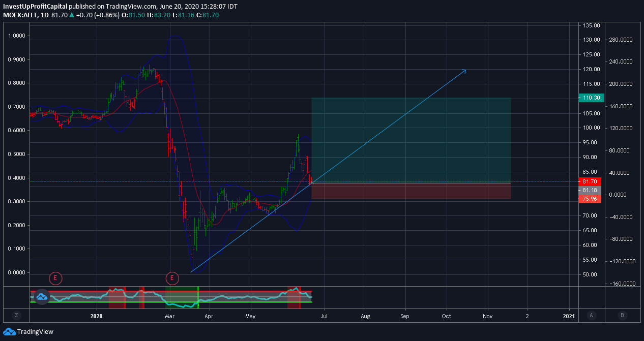Click the 2021 label on the time axis

(569, 316)
